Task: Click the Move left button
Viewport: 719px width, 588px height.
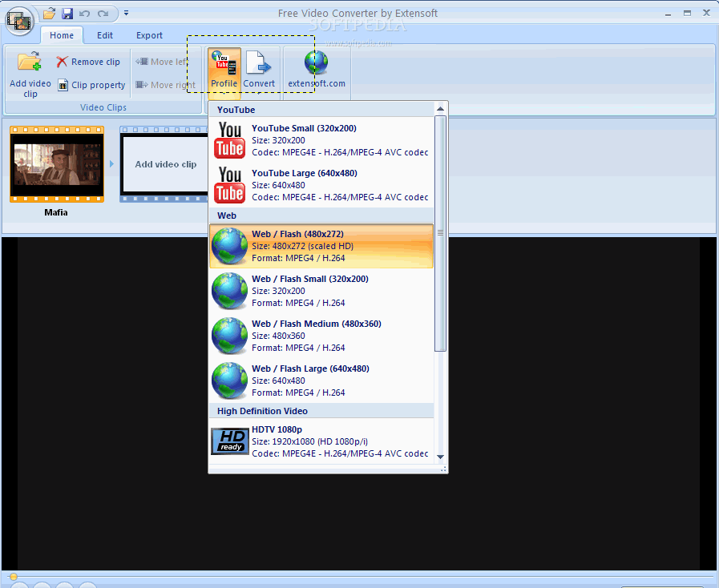Action: tap(161, 62)
